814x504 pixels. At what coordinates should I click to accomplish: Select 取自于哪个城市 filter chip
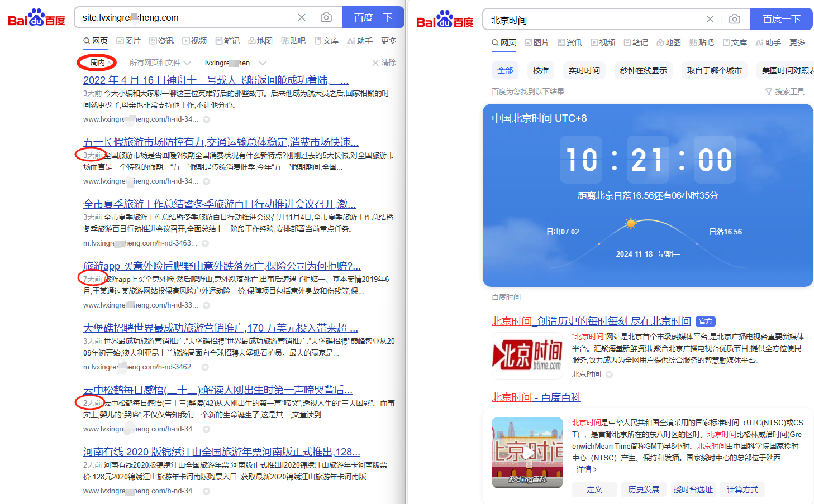coord(715,70)
